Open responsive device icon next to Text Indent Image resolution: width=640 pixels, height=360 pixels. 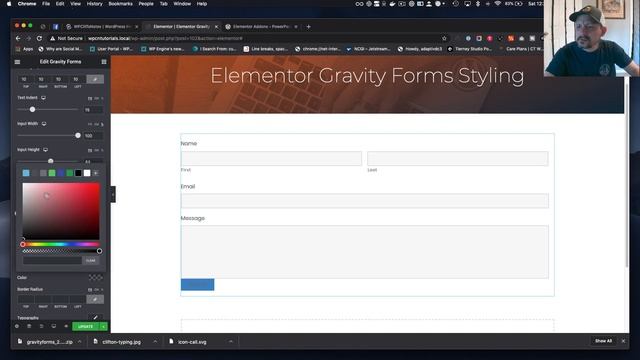click(x=43, y=98)
